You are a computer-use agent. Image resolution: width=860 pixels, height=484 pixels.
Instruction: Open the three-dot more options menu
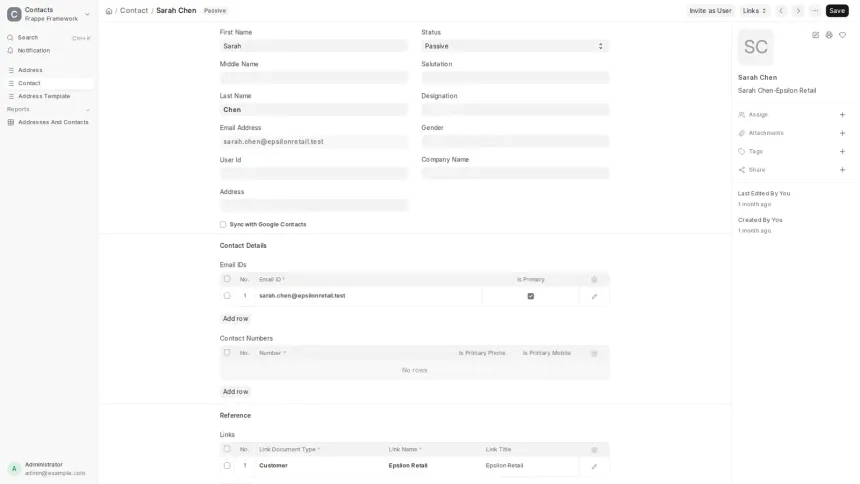815,10
